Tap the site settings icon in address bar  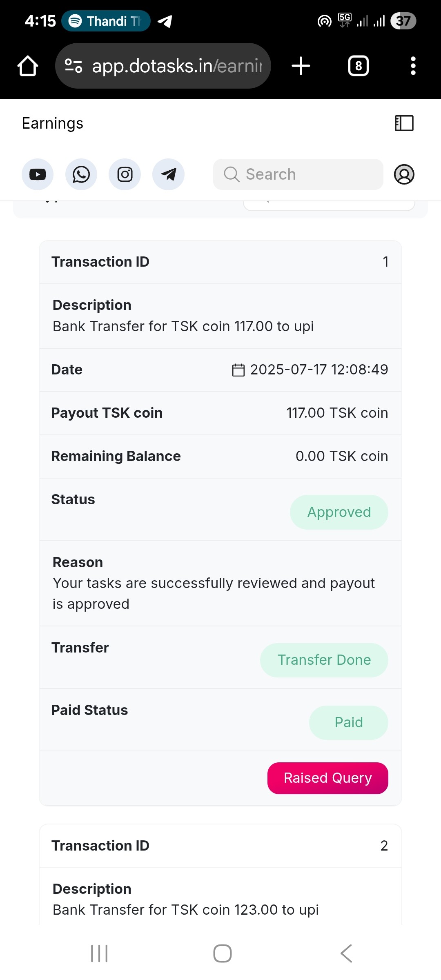pos(74,66)
